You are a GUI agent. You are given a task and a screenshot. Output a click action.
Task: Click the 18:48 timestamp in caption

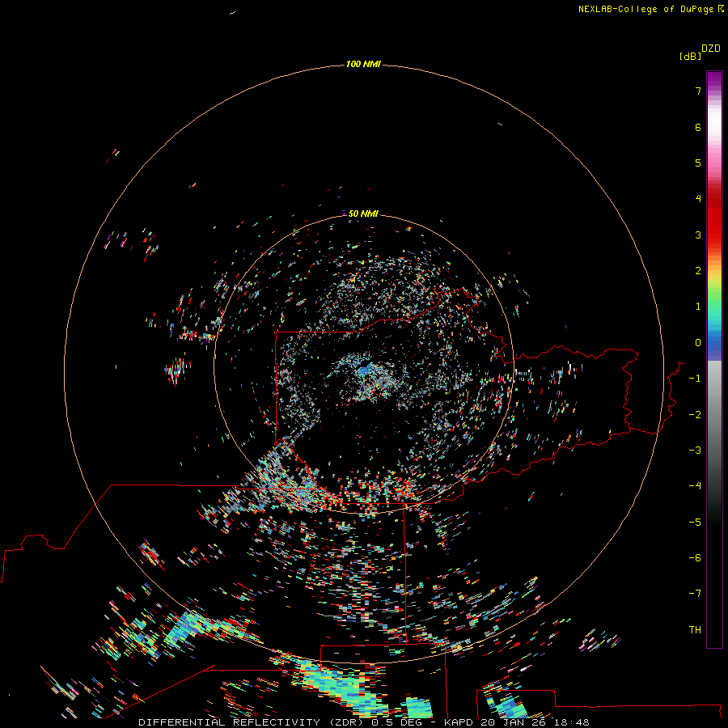coord(572,722)
